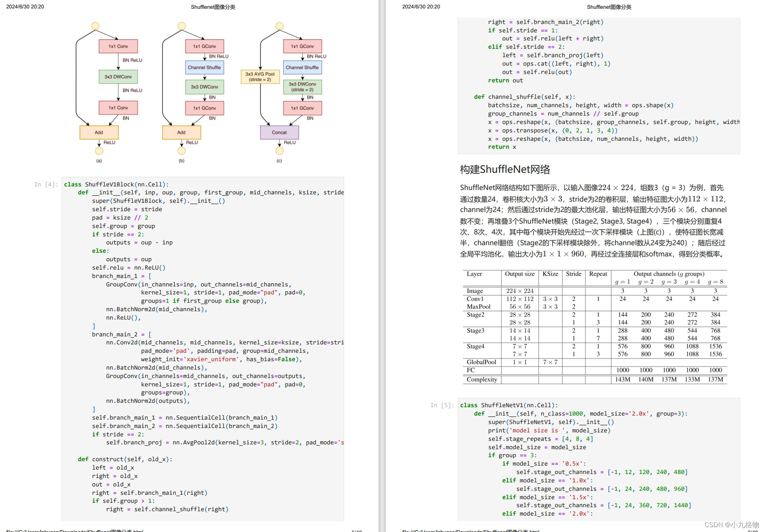Click the green 3x3 DWConv box in diagram (a)
765x532 pixels.
point(118,77)
